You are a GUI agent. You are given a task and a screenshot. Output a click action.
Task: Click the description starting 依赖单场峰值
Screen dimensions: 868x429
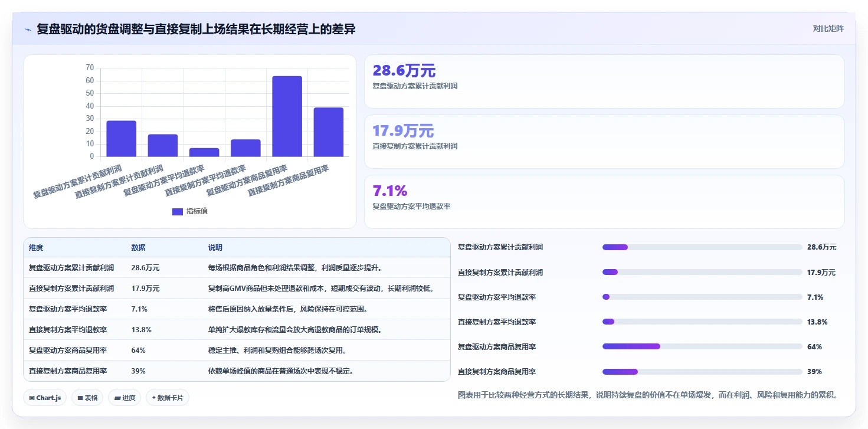[x=282, y=371]
